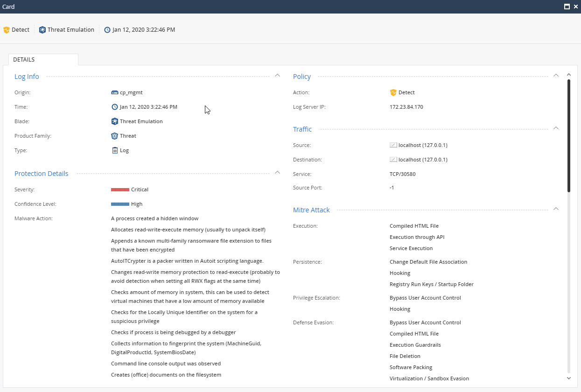Select the Threat product family shield icon
The image size is (581, 392).
tap(114, 136)
